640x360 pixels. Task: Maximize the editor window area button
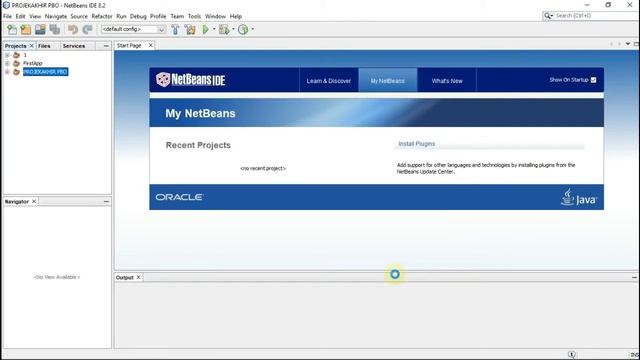coord(636,44)
